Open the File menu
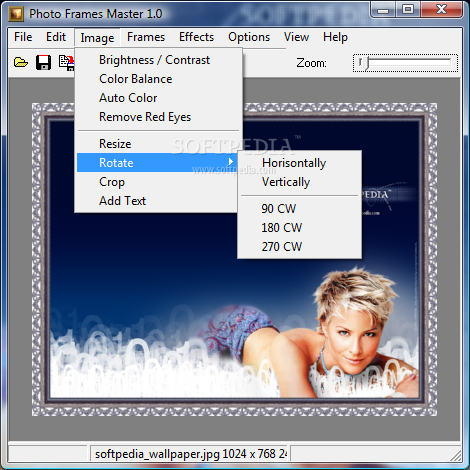Viewport: 470px width, 470px height. pyautogui.click(x=23, y=37)
